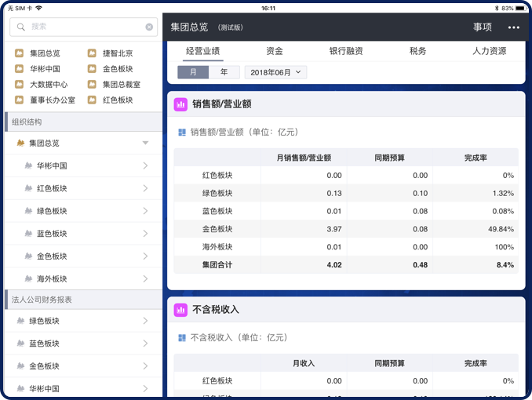Viewport: 532px width, 400px height.
Task: Open 集团总览 shortcut folder icon
Action: (x=20, y=53)
